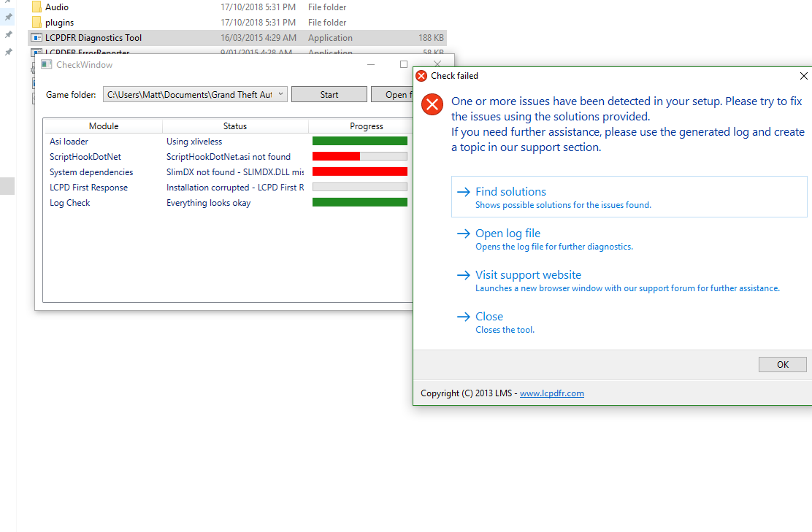Choose the Close option that closes the tool
The width and height of the screenshot is (812, 532).
(x=629, y=322)
